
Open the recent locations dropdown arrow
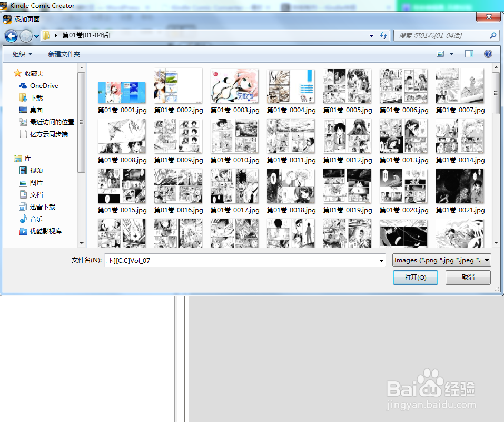[37, 36]
